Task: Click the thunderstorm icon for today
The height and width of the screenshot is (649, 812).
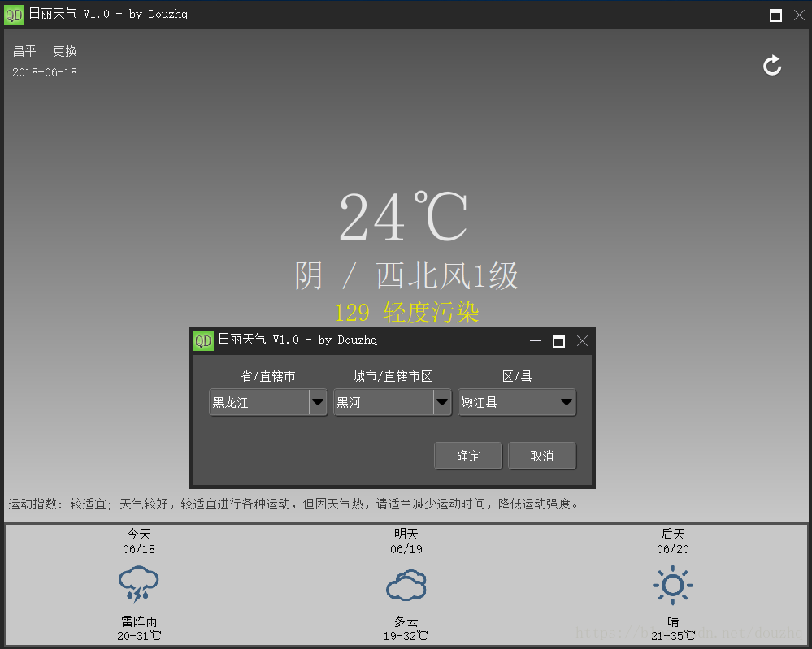Action: (139, 584)
